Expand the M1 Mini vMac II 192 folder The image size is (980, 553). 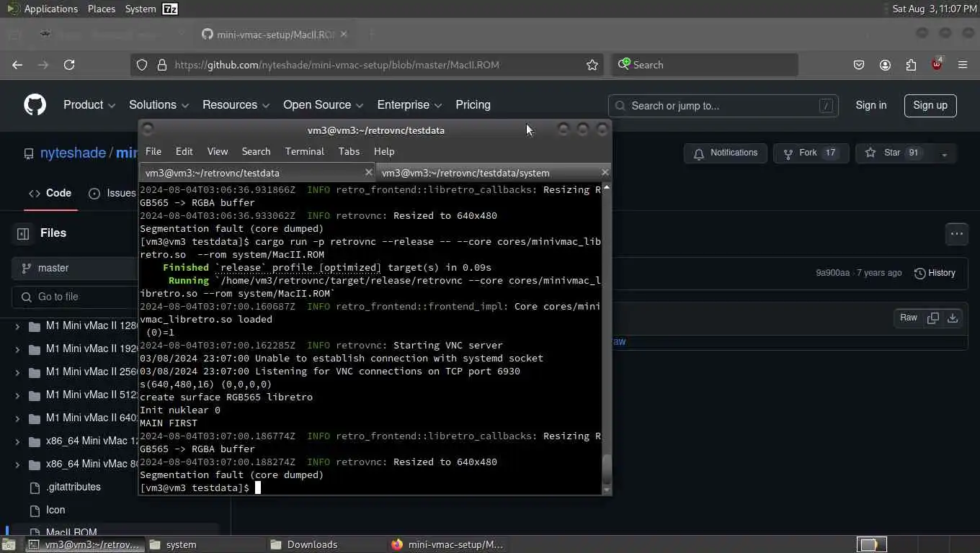click(x=17, y=349)
